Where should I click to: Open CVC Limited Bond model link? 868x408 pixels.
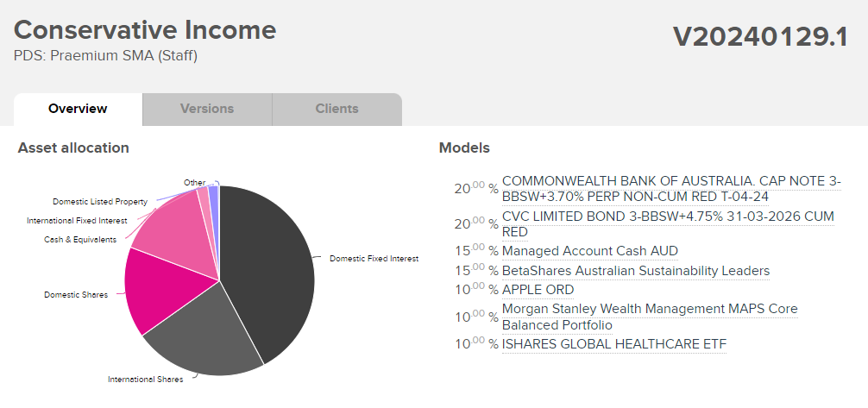pos(668,223)
